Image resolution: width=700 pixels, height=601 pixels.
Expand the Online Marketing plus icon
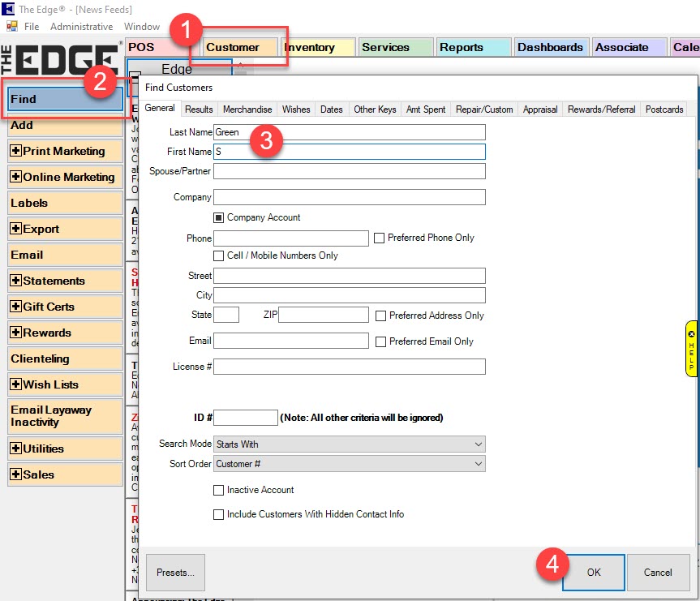coord(15,177)
